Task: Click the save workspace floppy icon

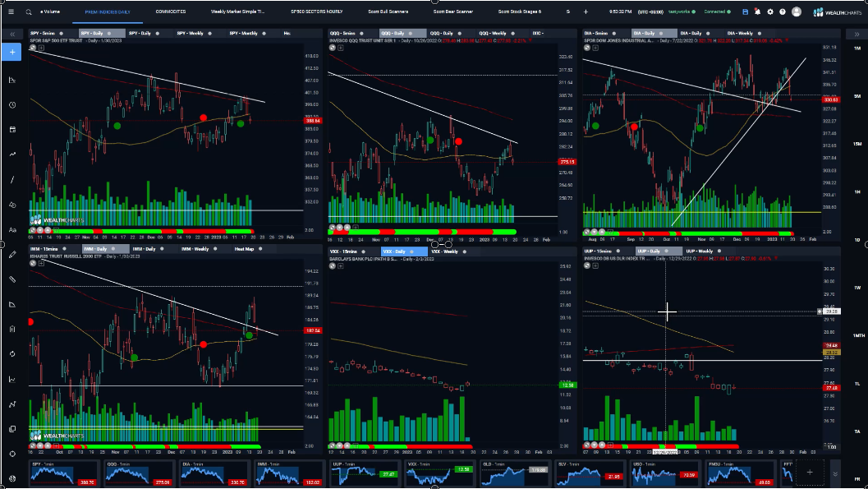Action: tap(745, 12)
